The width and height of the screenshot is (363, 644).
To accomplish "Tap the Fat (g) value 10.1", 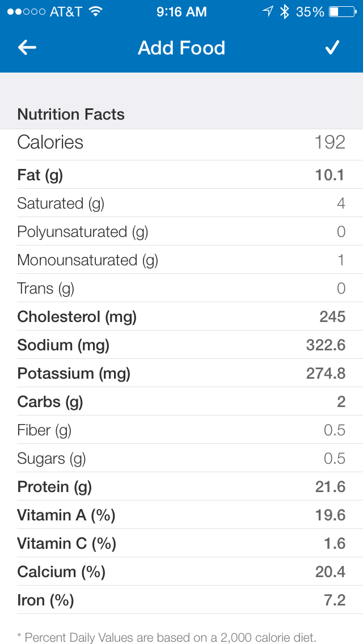I will coord(330,175).
